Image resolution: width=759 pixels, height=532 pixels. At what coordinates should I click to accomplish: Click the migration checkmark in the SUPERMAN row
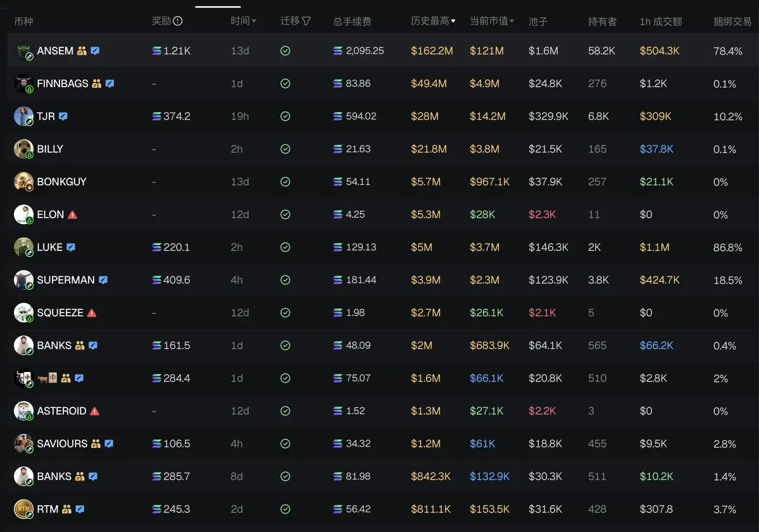(x=285, y=280)
